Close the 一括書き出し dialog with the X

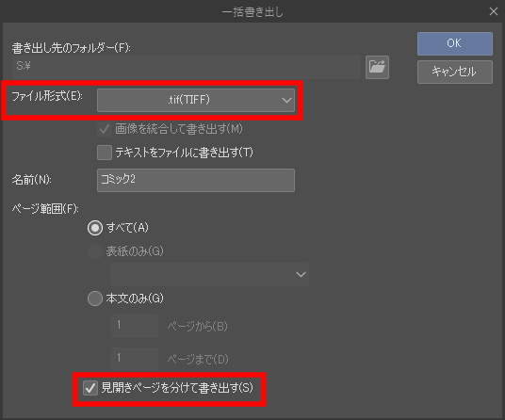click(494, 11)
